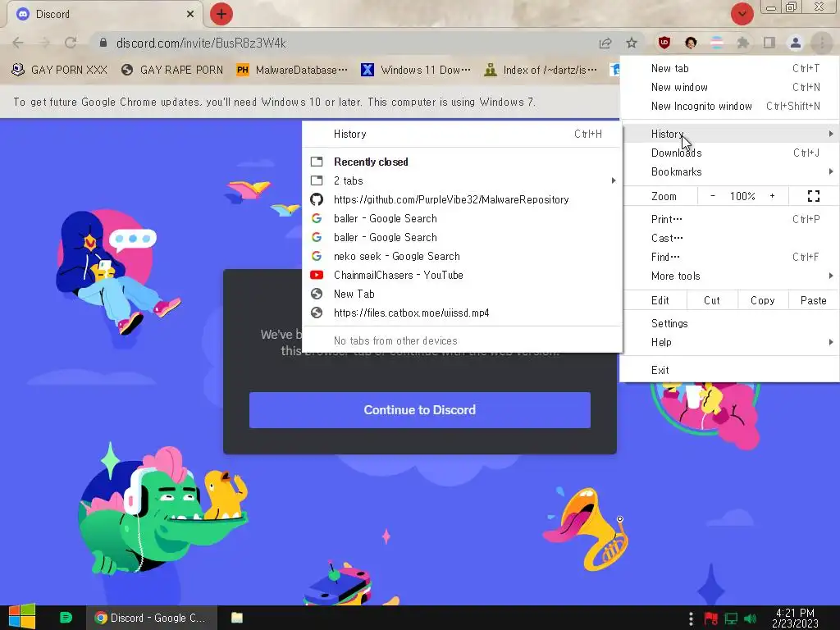840x630 pixels.
Task: Click the avatar extension icon in toolbar
Action: pos(691,43)
